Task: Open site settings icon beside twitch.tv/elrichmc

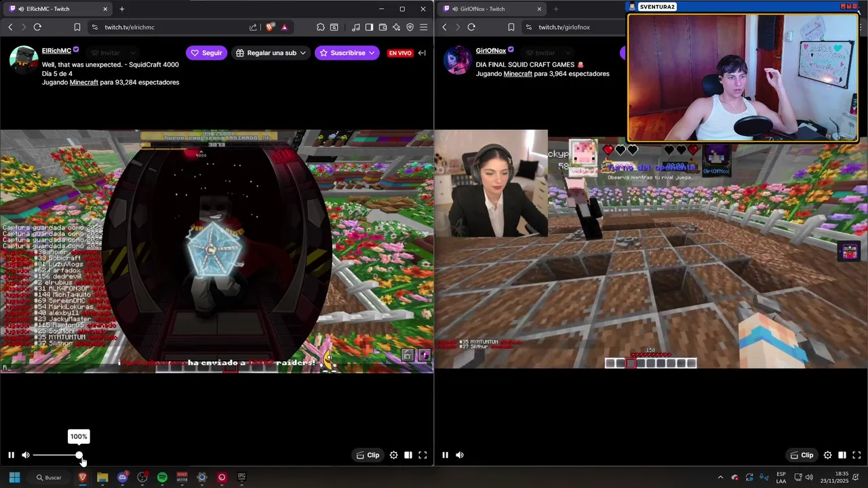Action: (x=95, y=27)
